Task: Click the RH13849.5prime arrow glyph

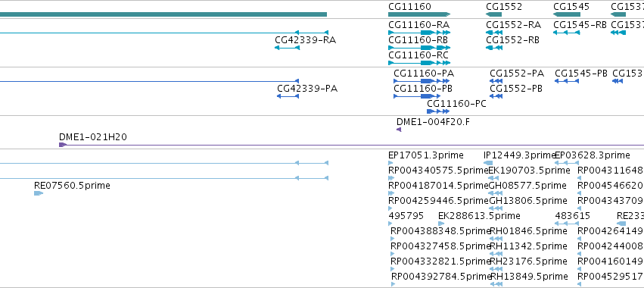Action: pyautogui.click(x=496, y=284)
